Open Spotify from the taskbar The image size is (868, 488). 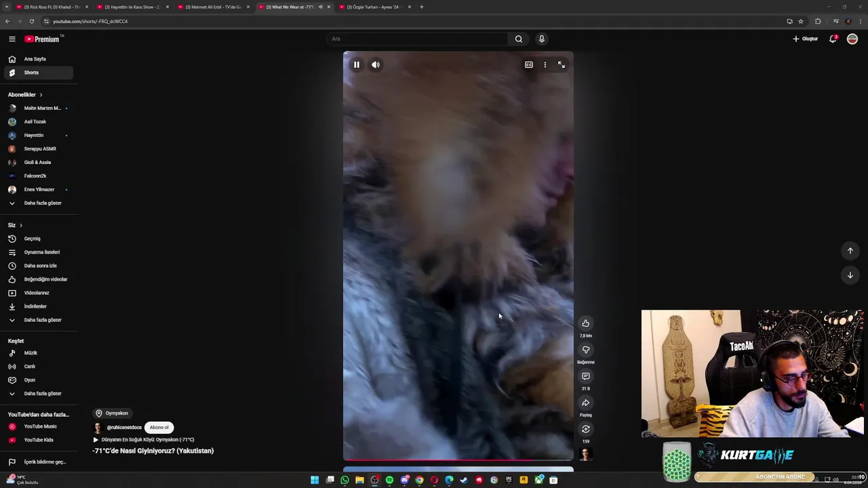(389, 480)
